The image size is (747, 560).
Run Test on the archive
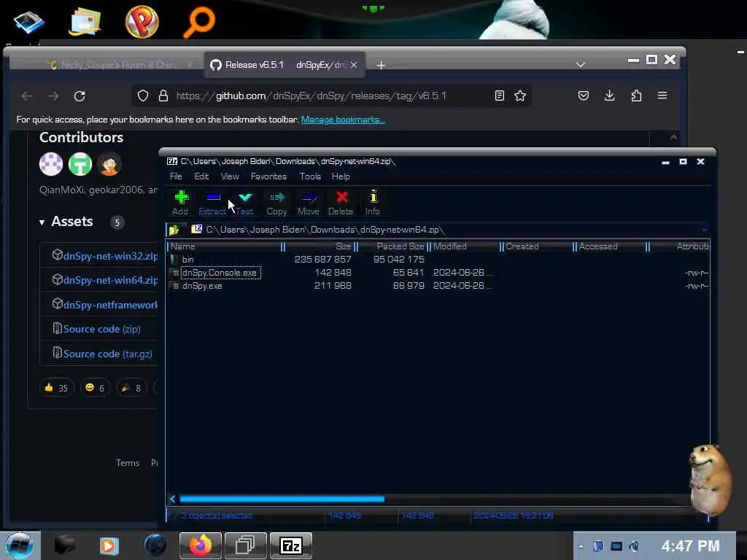click(x=245, y=203)
